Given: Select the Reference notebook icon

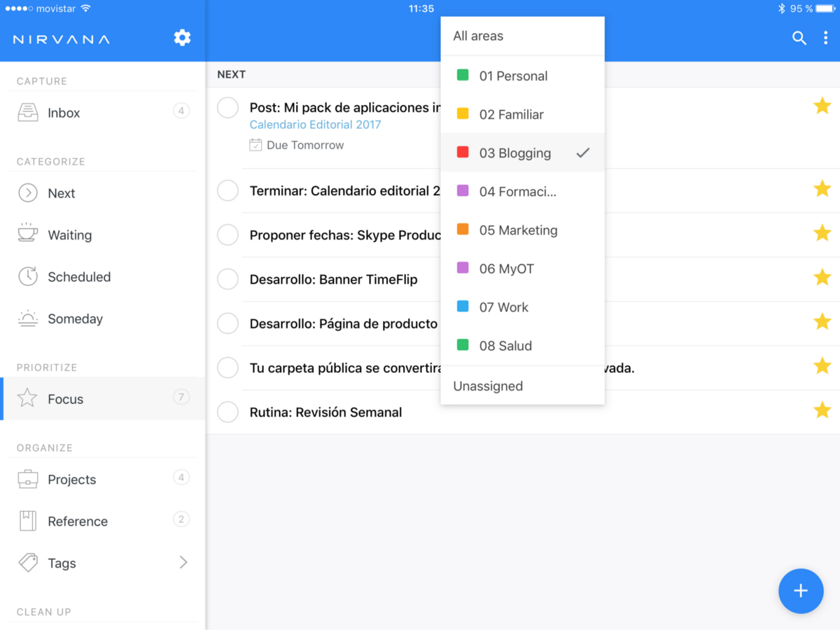Looking at the screenshot, I should (27, 521).
